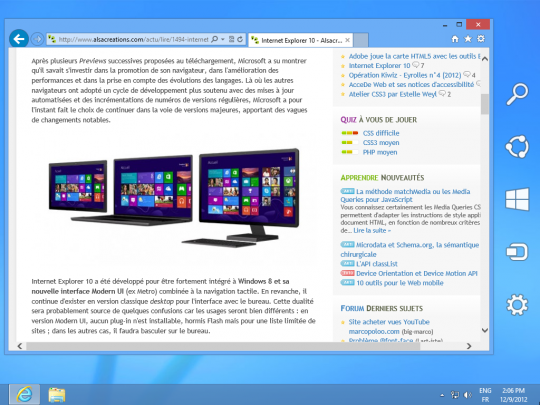The width and height of the screenshot is (540, 405).
Task: Click the FORUM DERNIERS SUJETS heading
Action: tap(382, 308)
